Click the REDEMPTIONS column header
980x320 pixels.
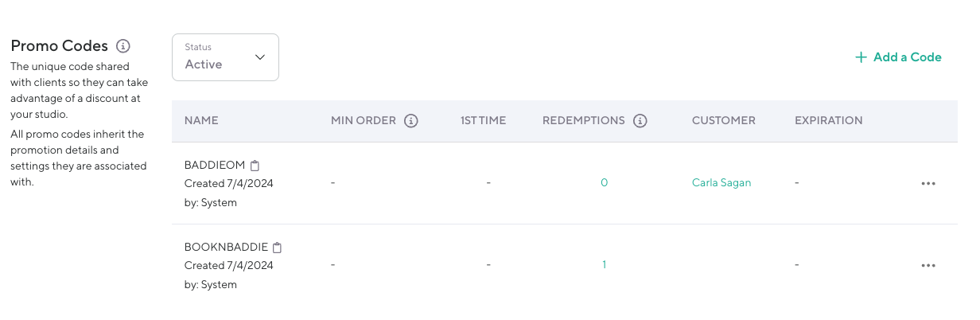click(x=584, y=121)
